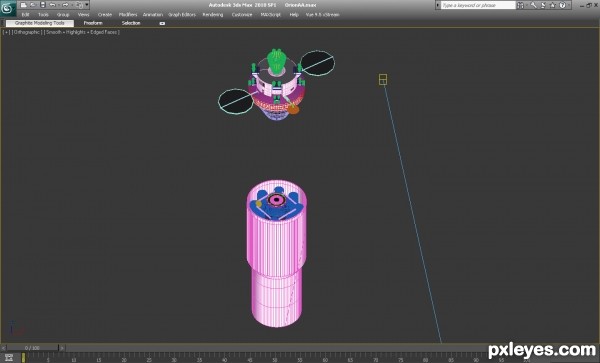Click the Communication Center satellite icon
The width and height of the screenshot is (600, 363).
(x=543, y=5)
